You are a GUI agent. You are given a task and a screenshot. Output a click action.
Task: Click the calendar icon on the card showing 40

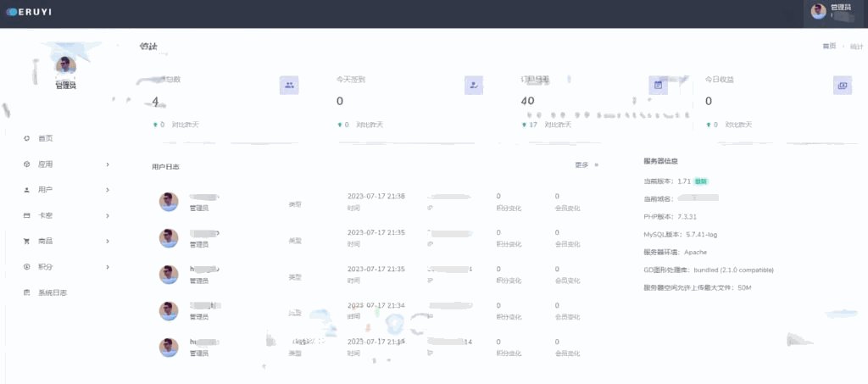coord(658,86)
